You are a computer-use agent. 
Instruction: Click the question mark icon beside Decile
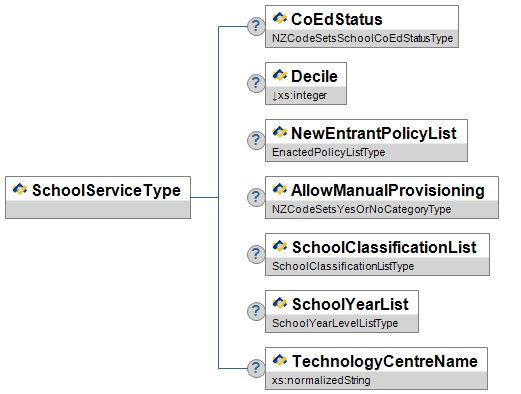(x=256, y=83)
